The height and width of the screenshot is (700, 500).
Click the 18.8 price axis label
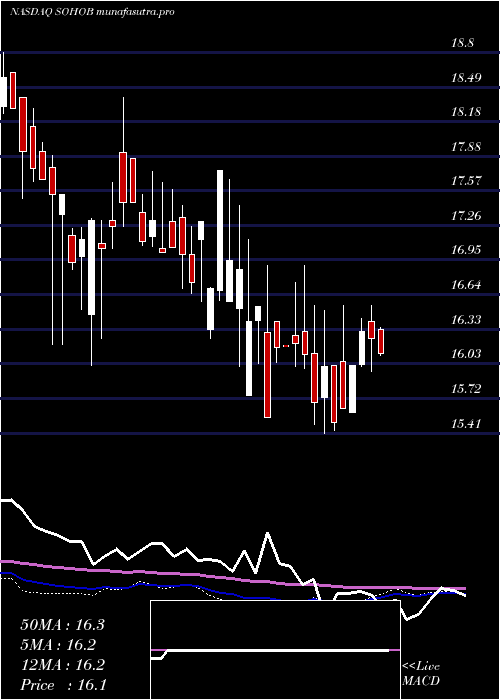pos(463,43)
